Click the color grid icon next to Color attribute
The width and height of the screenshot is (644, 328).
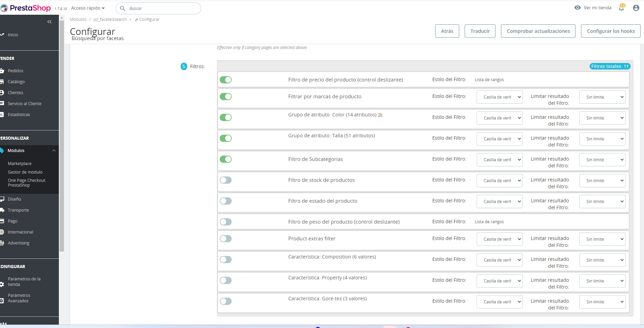pos(380,115)
